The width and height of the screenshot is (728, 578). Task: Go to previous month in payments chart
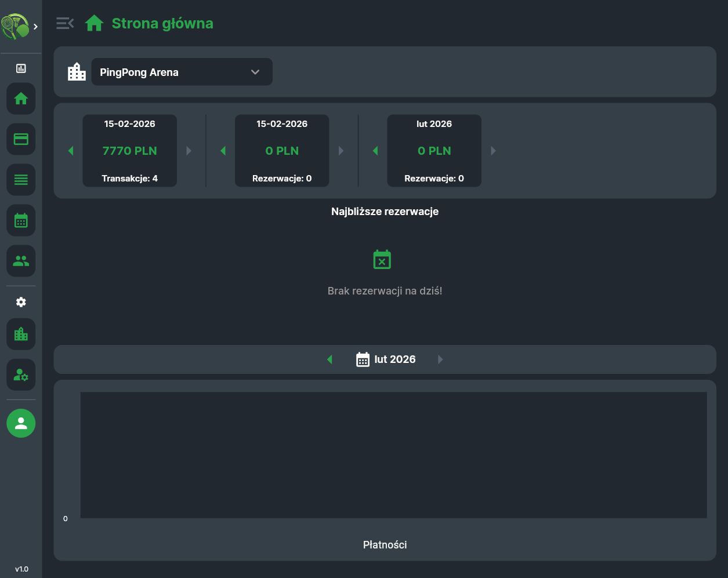(329, 359)
